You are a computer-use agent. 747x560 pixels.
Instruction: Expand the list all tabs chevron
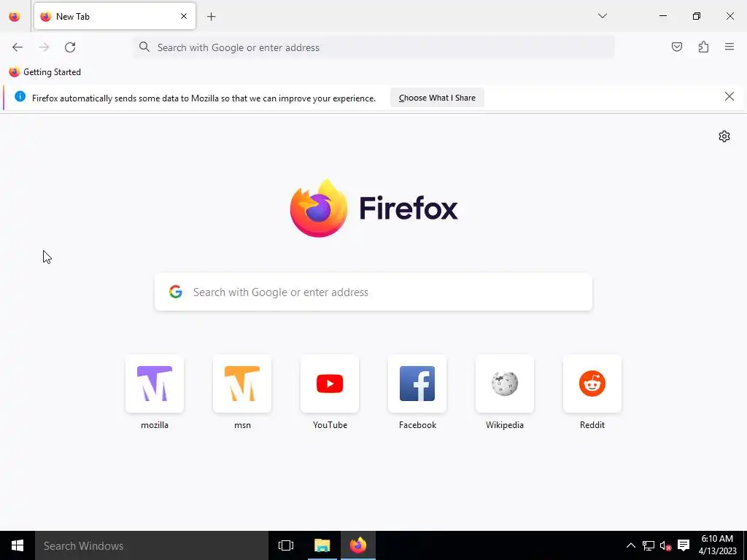pos(602,16)
